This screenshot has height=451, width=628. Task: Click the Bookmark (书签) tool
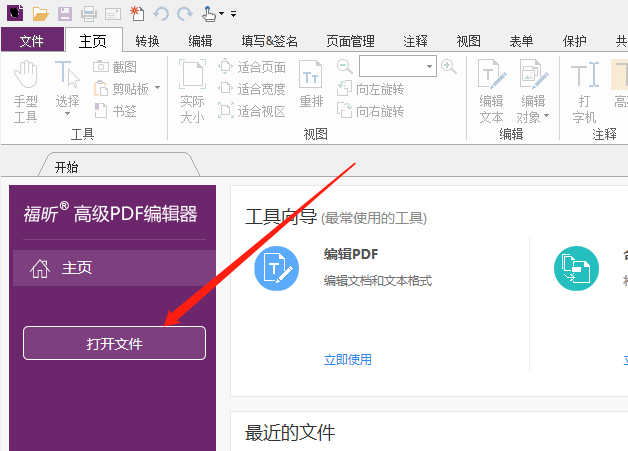point(115,111)
